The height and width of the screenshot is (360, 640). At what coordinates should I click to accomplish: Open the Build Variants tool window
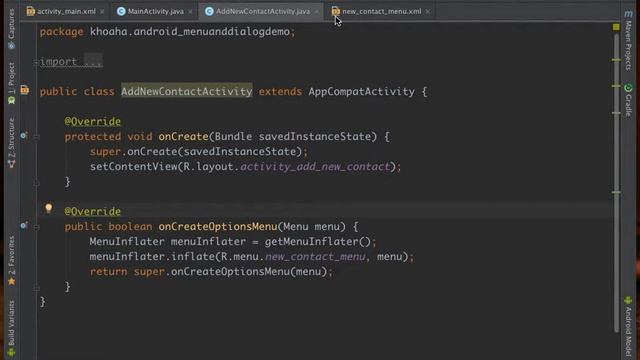(11, 329)
